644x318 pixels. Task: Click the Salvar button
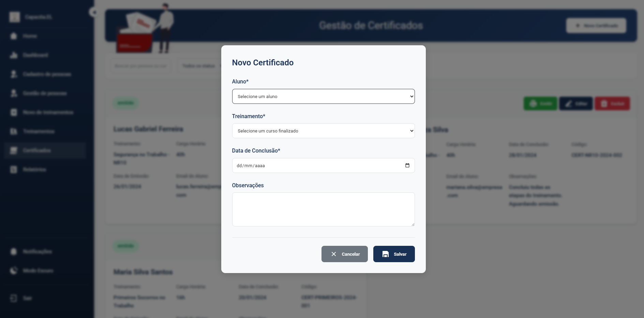pos(394,254)
